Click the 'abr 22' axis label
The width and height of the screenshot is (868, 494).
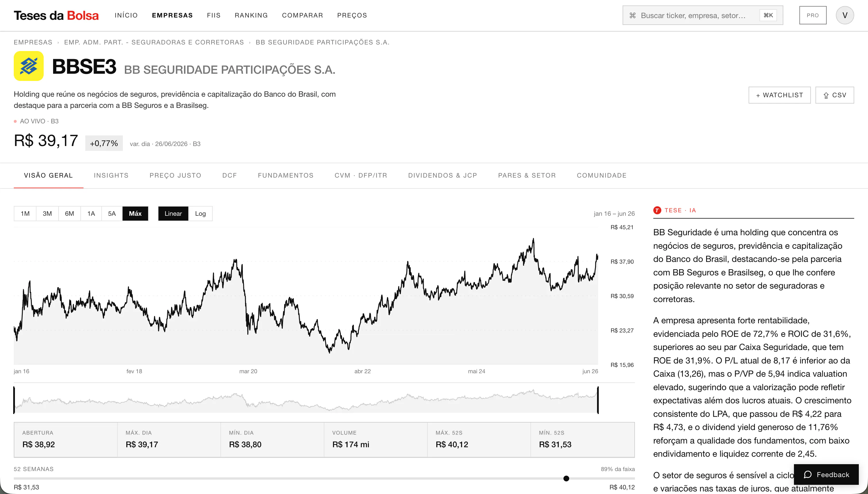coord(363,371)
